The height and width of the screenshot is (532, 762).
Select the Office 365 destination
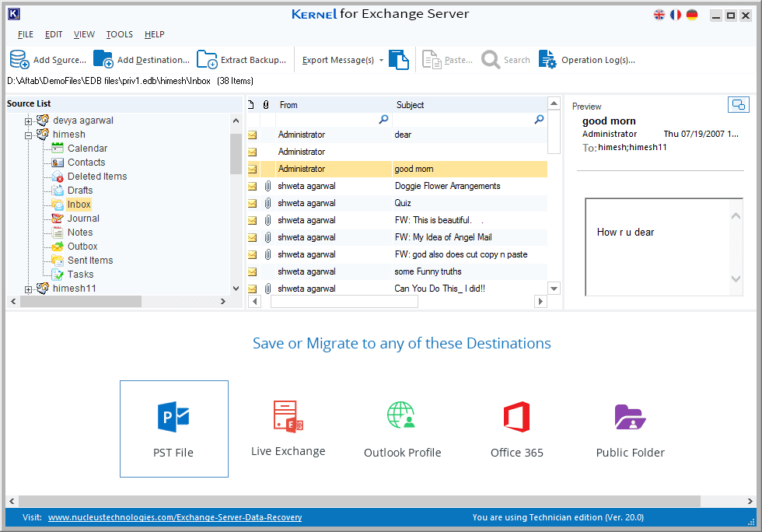[516, 429]
